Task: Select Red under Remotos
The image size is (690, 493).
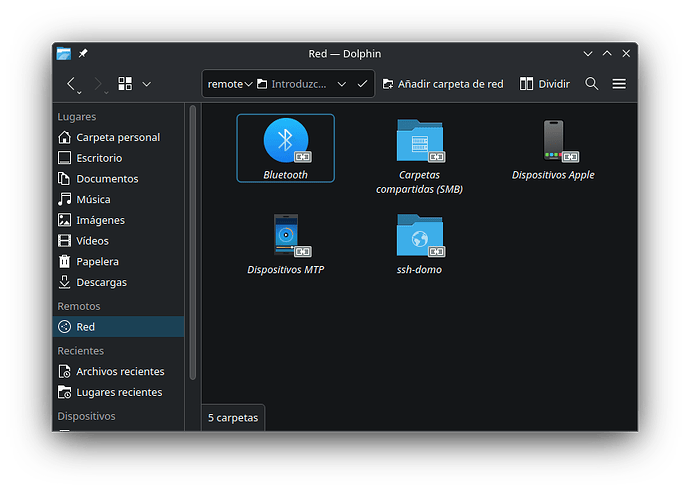Action: pos(118,327)
